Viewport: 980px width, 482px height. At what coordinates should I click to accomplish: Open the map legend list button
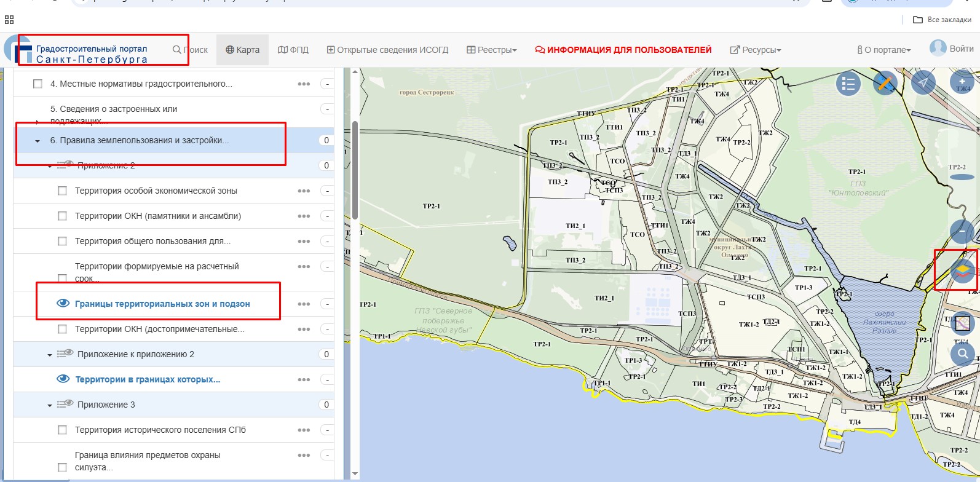point(848,84)
